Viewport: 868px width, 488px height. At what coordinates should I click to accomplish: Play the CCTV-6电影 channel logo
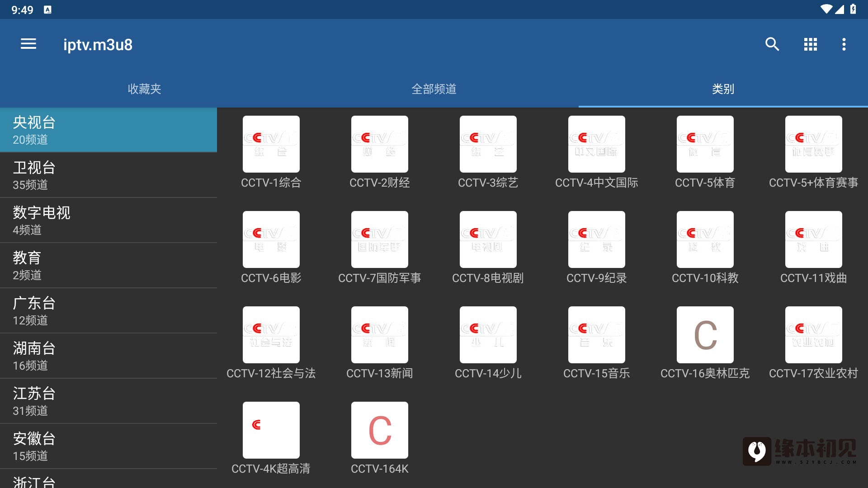click(271, 239)
